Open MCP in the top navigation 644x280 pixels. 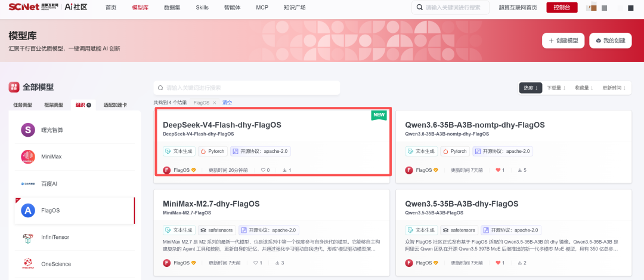click(x=262, y=7)
